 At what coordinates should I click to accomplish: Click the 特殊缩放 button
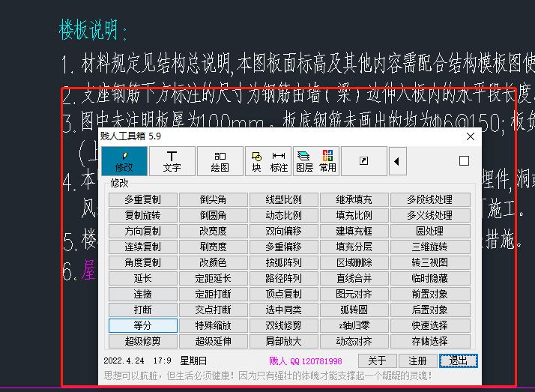coord(214,325)
